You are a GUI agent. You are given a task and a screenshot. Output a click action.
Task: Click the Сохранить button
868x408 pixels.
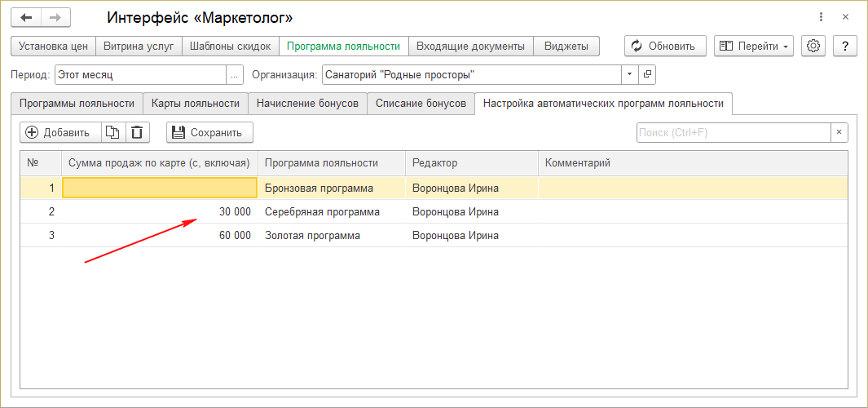209,132
